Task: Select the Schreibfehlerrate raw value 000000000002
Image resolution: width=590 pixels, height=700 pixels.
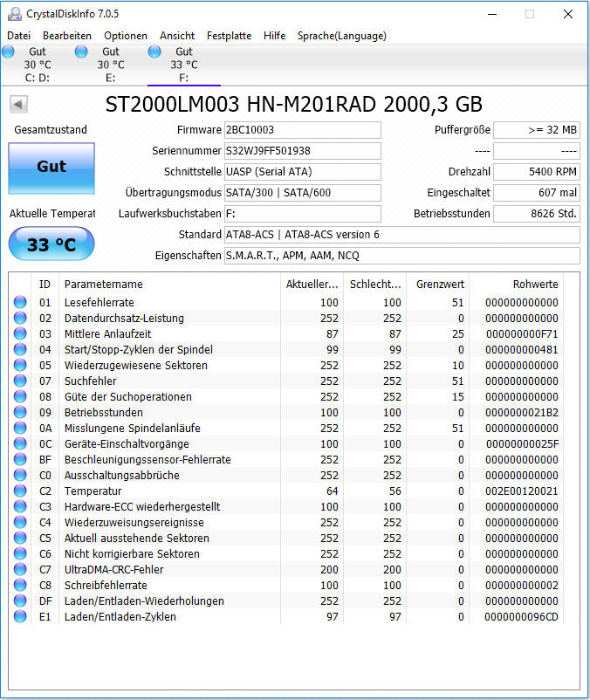Action: 522,586
